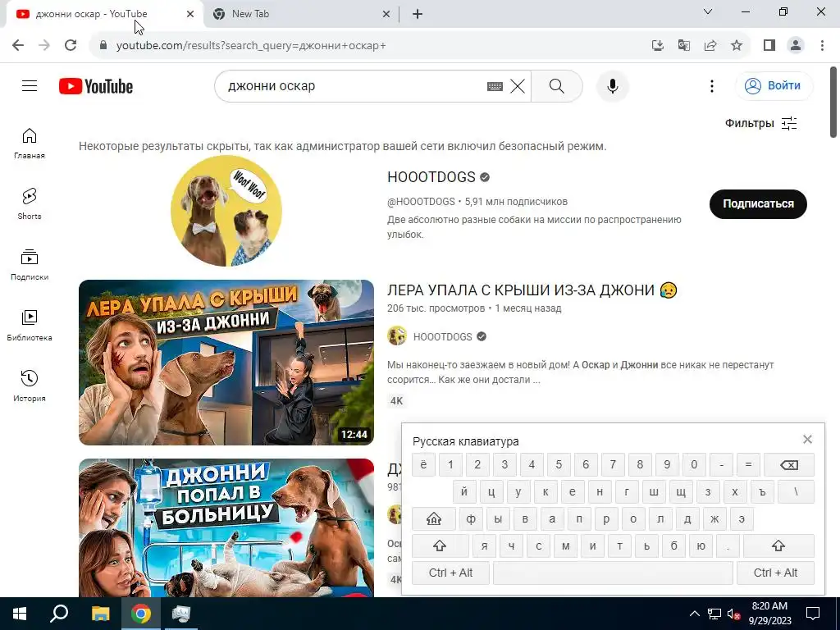Click the install app icon in address bar

[657, 46]
